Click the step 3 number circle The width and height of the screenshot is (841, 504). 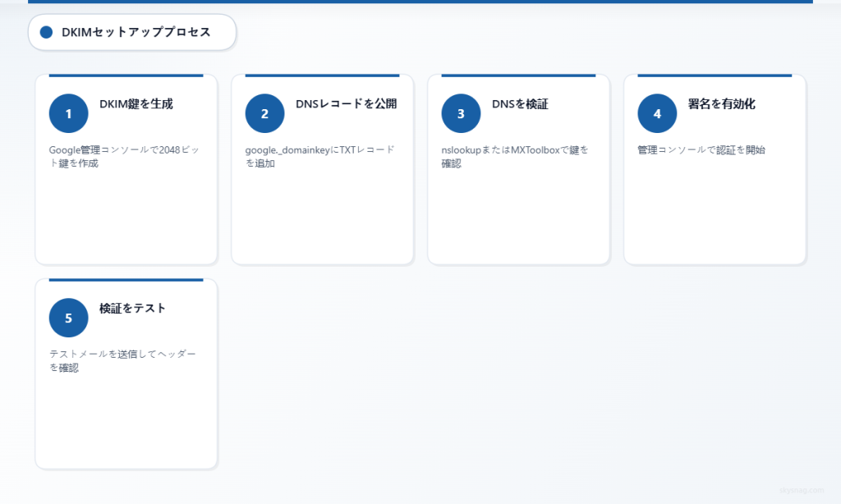(x=462, y=113)
